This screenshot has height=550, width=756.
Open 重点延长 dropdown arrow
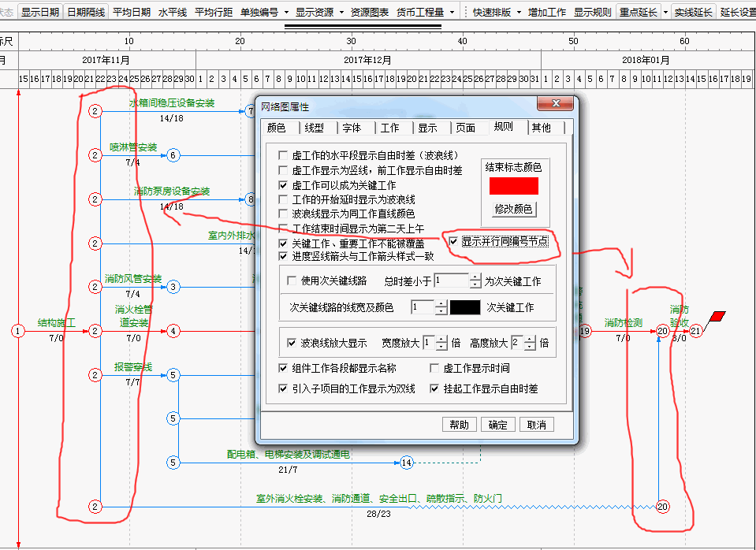665,12
